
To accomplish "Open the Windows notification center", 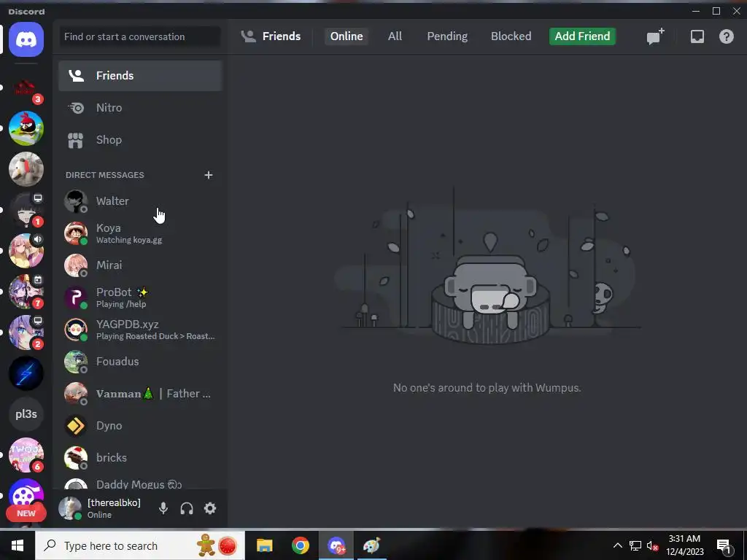I will (x=724, y=546).
